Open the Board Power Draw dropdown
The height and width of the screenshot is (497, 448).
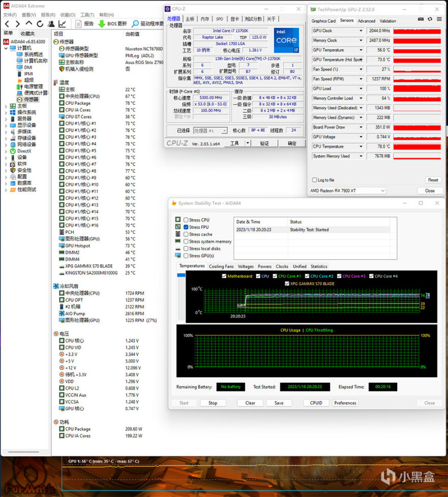[x=361, y=127]
